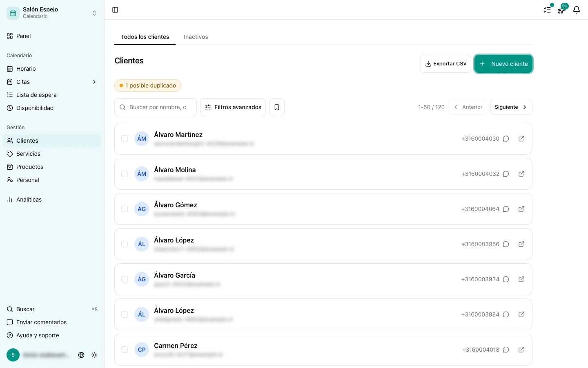Select the Álvaro García checkbox

tap(125, 279)
